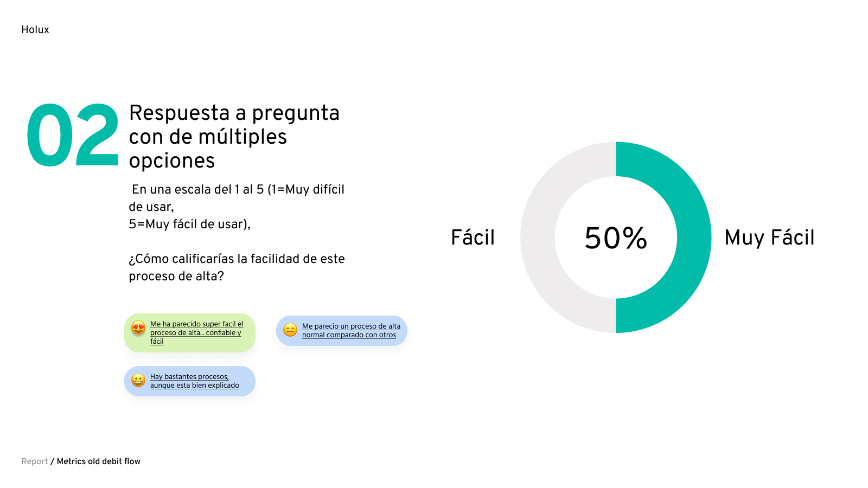Click the '5=Muy fácil de usar' line
The height and width of the screenshot is (488, 868).
tap(189, 224)
